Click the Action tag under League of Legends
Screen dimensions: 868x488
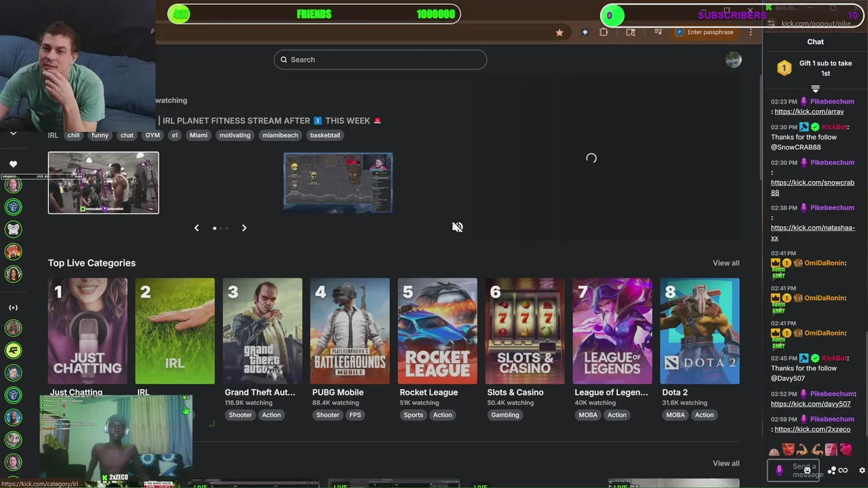pos(616,415)
